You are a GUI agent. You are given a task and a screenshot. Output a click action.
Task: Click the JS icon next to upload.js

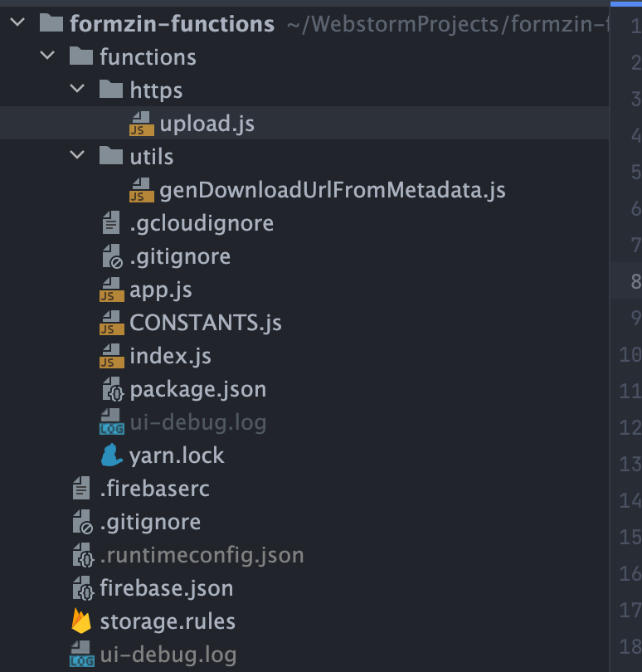click(x=141, y=124)
